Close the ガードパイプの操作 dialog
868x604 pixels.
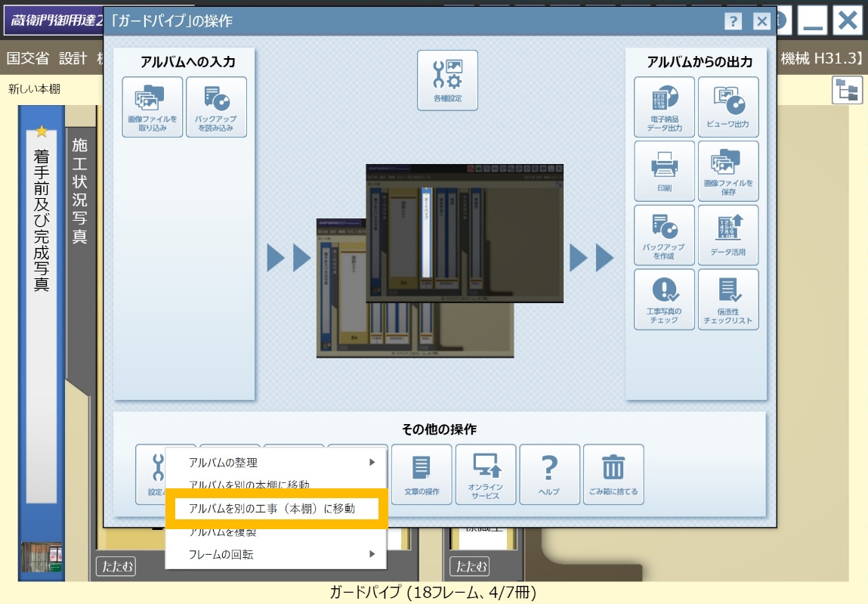point(761,22)
